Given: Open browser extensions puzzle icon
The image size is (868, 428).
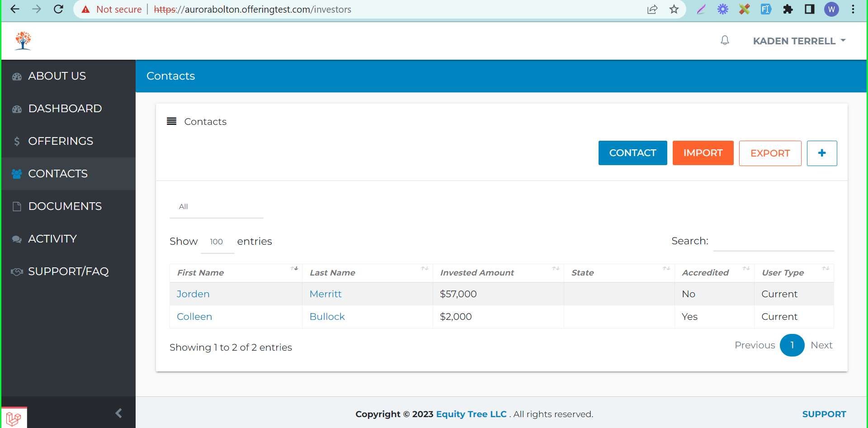Looking at the screenshot, I should (x=788, y=10).
